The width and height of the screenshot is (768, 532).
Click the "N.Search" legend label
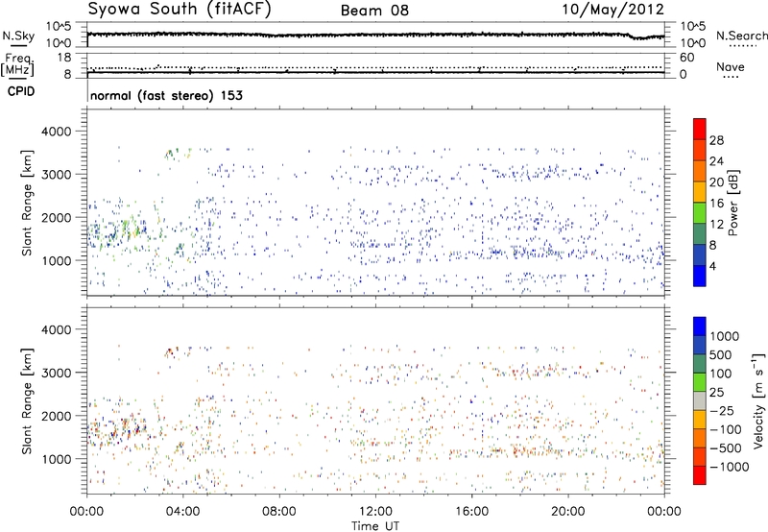(742, 36)
